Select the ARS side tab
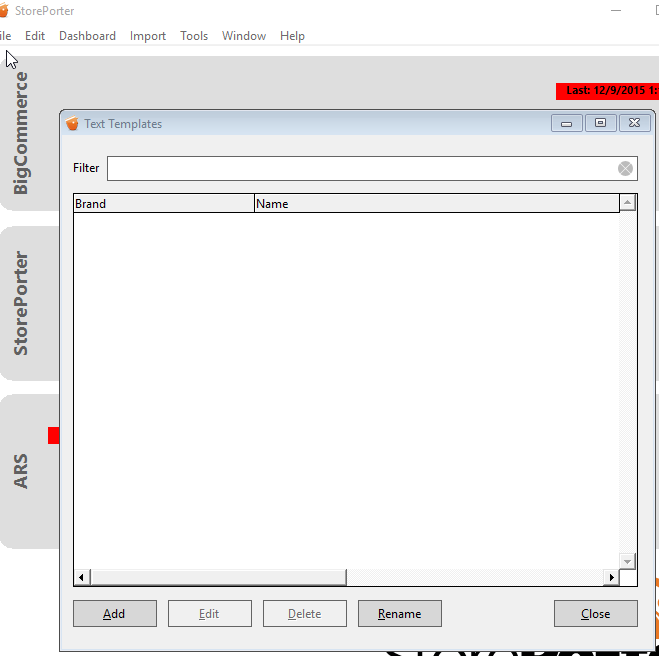 [x=22, y=471]
